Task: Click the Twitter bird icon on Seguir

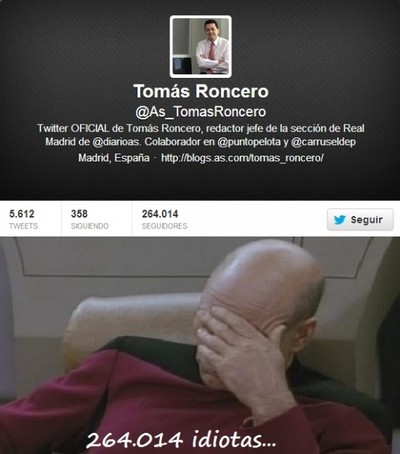Action: pyautogui.click(x=339, y=220)
